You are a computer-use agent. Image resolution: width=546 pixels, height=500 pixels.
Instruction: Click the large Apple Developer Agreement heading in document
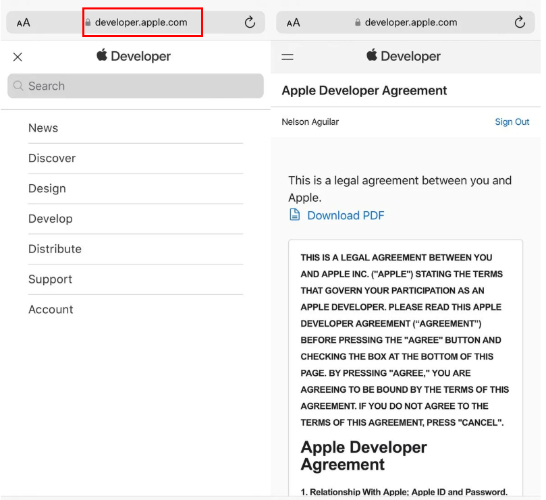coord(364,456)
